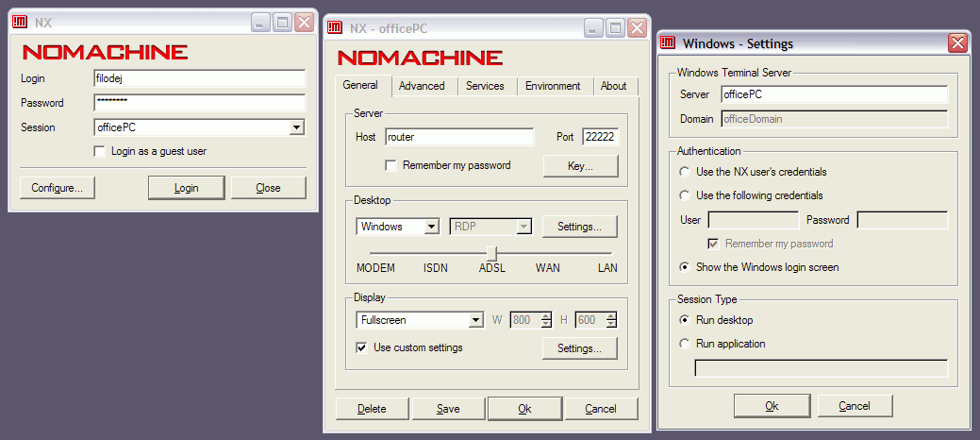Open the Services tab
The height and width of the screenshot is (440, 980).
click(x=485, y=86)
